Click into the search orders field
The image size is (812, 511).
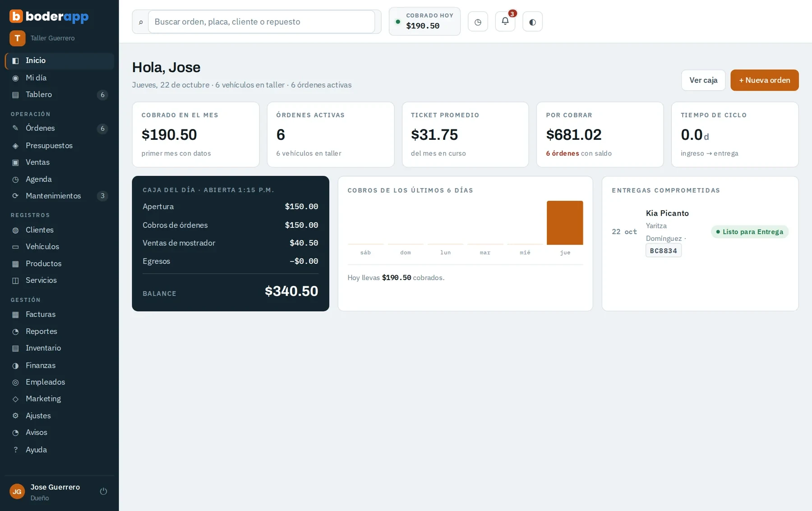tap(261, 22)
